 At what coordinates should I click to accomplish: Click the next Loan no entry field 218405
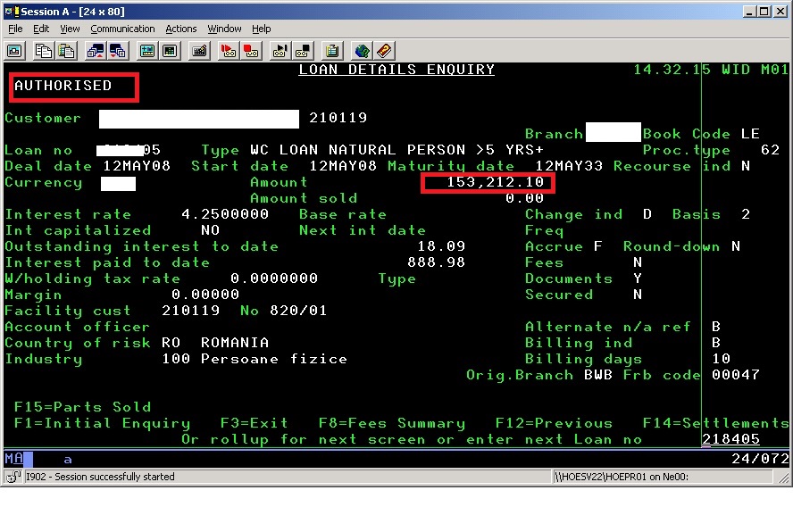(730, 439)
